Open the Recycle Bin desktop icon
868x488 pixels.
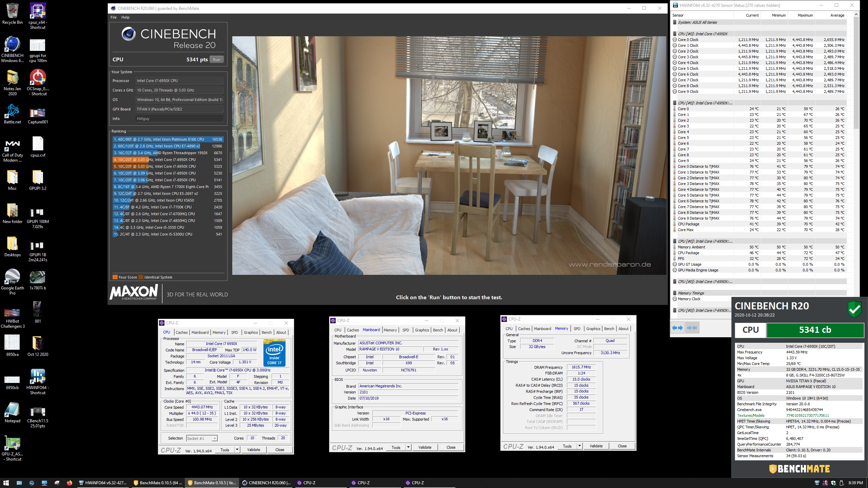point(13,14)
